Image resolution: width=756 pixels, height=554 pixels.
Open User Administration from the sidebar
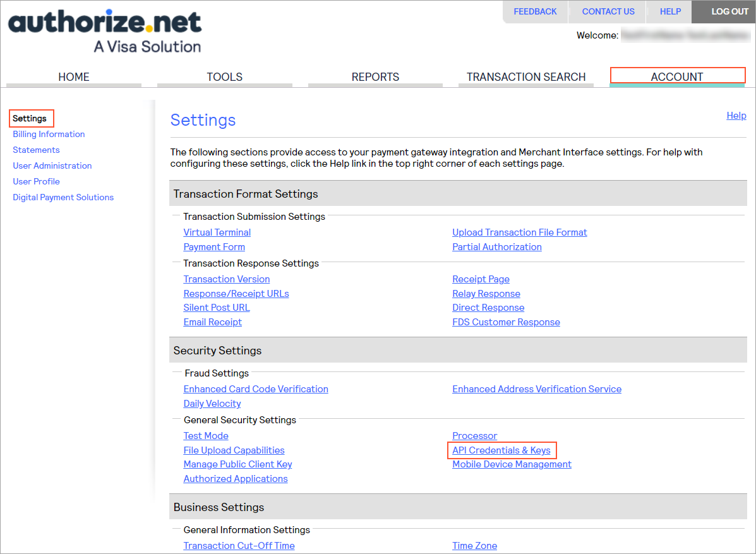(x=52, y=166)
